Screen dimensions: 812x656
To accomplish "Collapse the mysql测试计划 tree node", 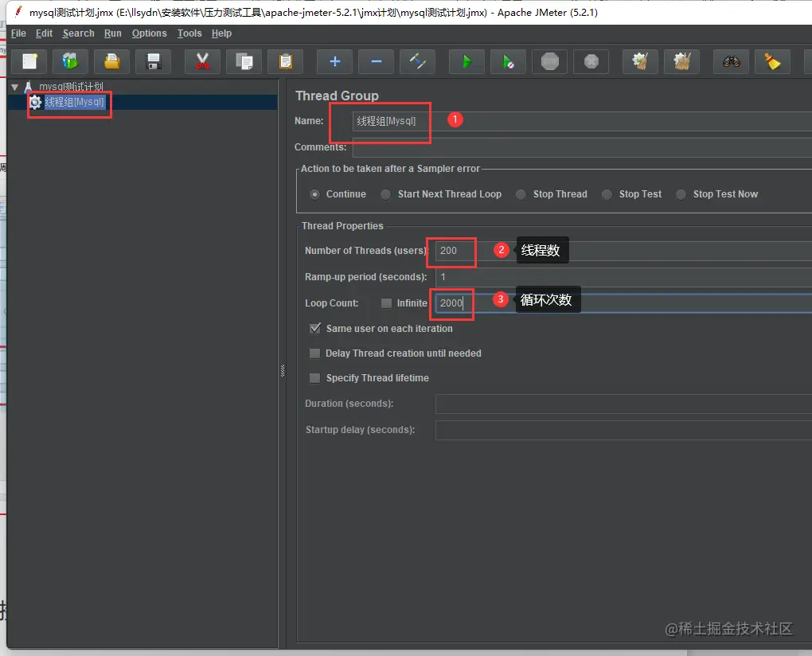I will [15, 87].
